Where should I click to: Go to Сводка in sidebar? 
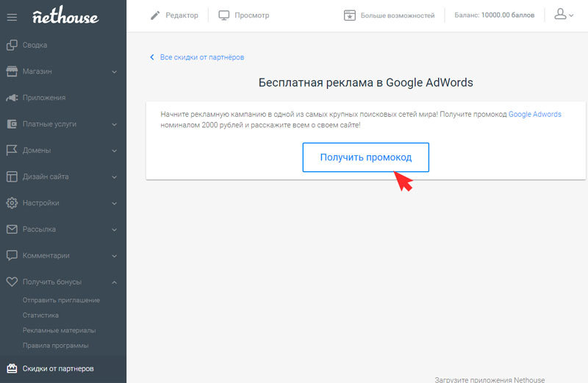tap(35, 45)
